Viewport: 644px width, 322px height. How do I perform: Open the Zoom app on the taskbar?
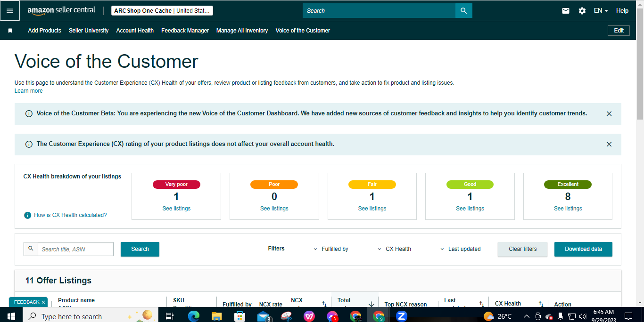[402, 316]
